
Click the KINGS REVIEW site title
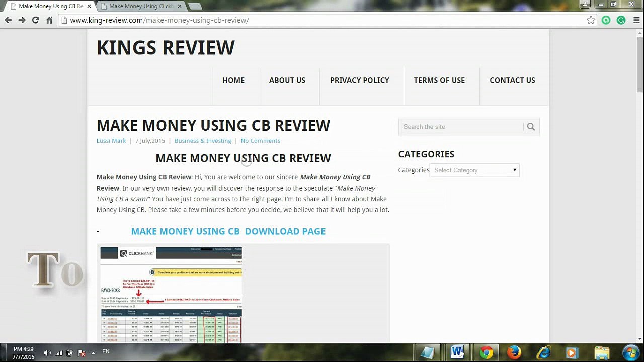pos(166,47)
